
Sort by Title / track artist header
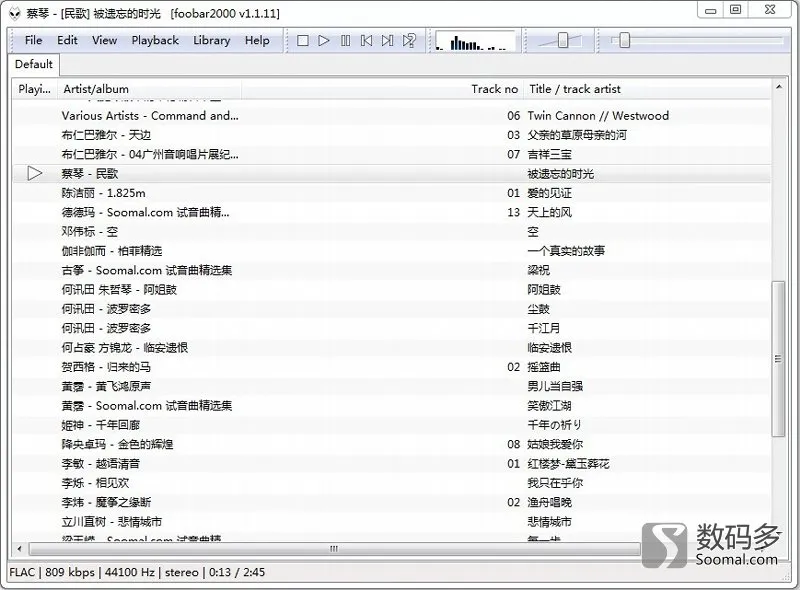pos(647,89)
